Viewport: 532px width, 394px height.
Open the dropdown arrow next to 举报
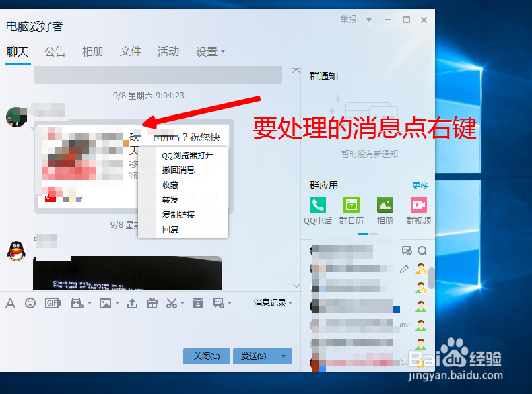(369, 20)
